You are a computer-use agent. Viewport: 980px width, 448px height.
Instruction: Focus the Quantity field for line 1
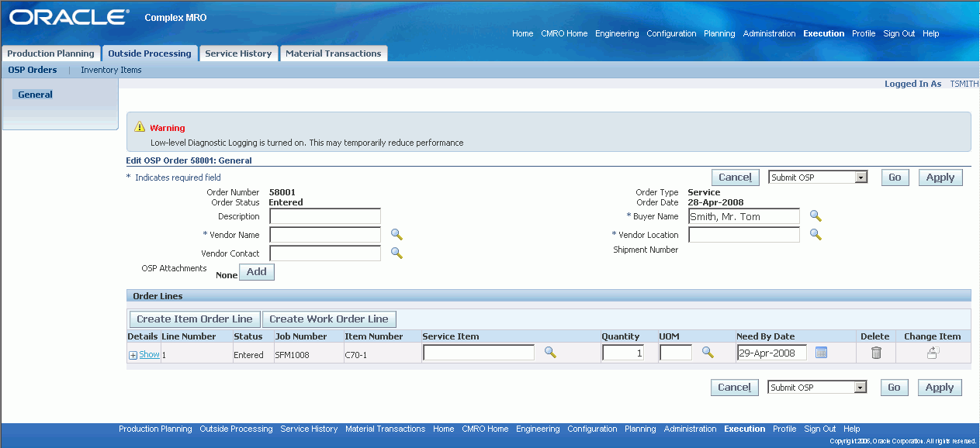(624, 353)
